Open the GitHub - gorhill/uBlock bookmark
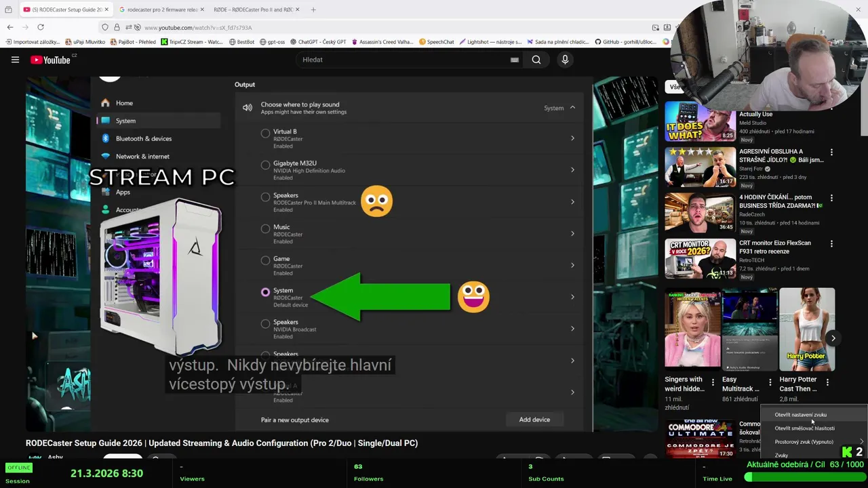Screen dimensions: 868x488 (x=625, y=42)
